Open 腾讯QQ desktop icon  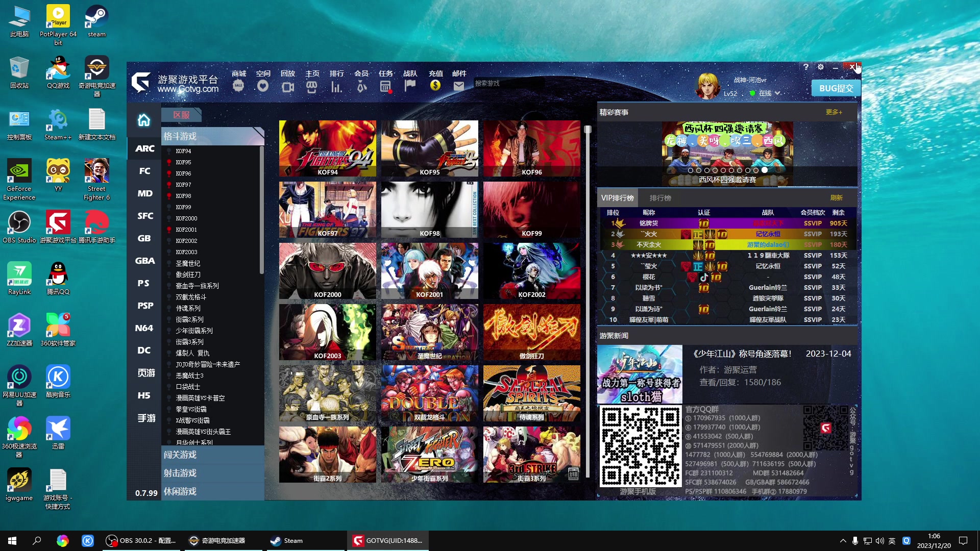tap(58, 278)
